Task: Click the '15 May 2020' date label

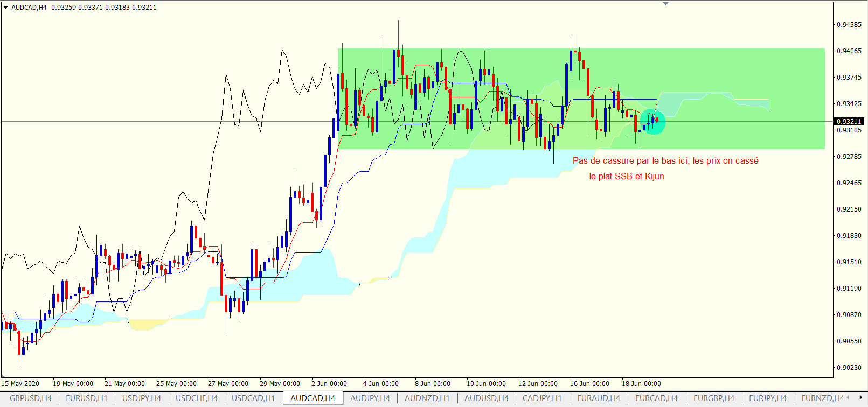Action: tap(20, 384)
